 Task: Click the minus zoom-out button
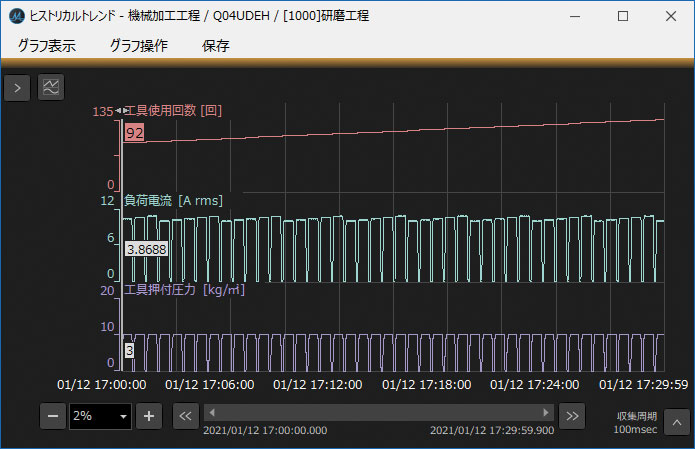coord(53,416)
